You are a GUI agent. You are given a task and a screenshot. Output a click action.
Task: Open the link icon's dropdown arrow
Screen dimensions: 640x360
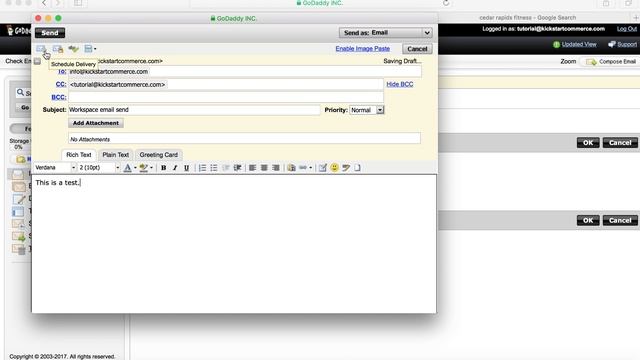click(311, 168)
